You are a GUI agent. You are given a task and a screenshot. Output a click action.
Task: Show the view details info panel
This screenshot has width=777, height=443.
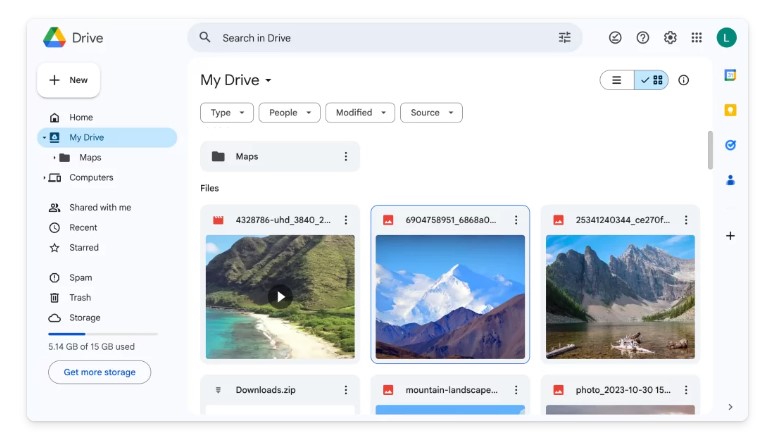point(684,80)
